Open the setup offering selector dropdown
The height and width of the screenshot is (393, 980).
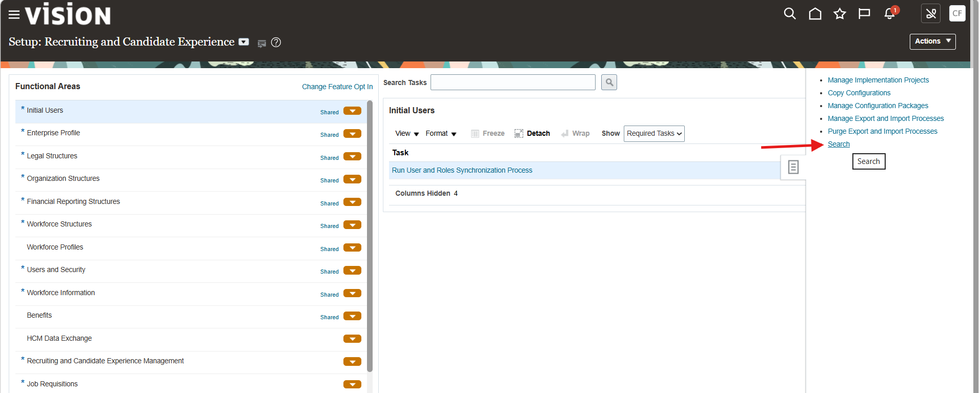tap(244, 42)
